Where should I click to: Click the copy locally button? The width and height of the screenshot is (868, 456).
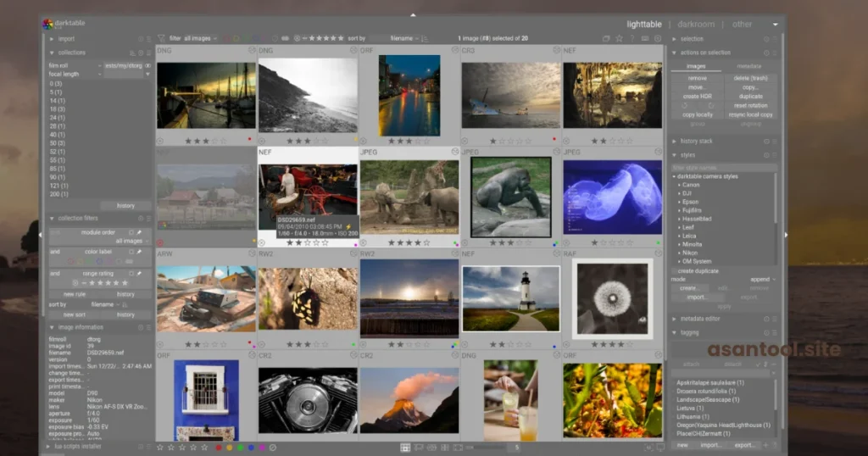pyautogui.click(x=697, y=115)
